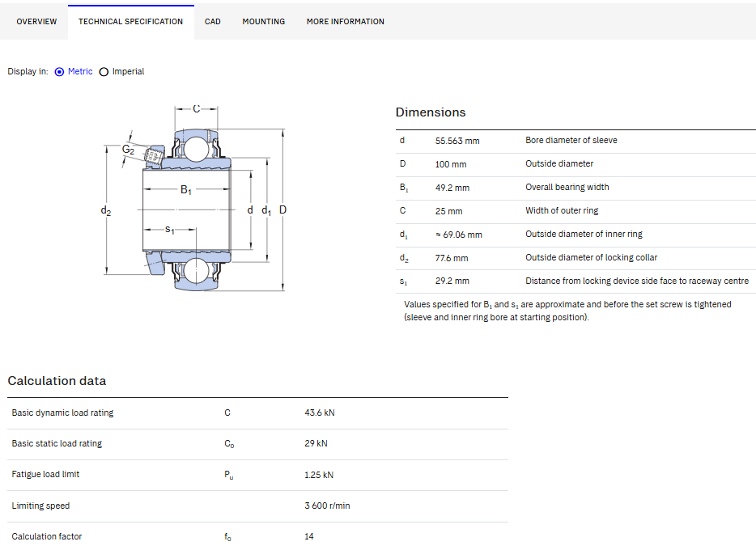Viewport: 756px width, 550px height.
Task: Click the G2 label in the drawing
Action: tap(128, 150)
